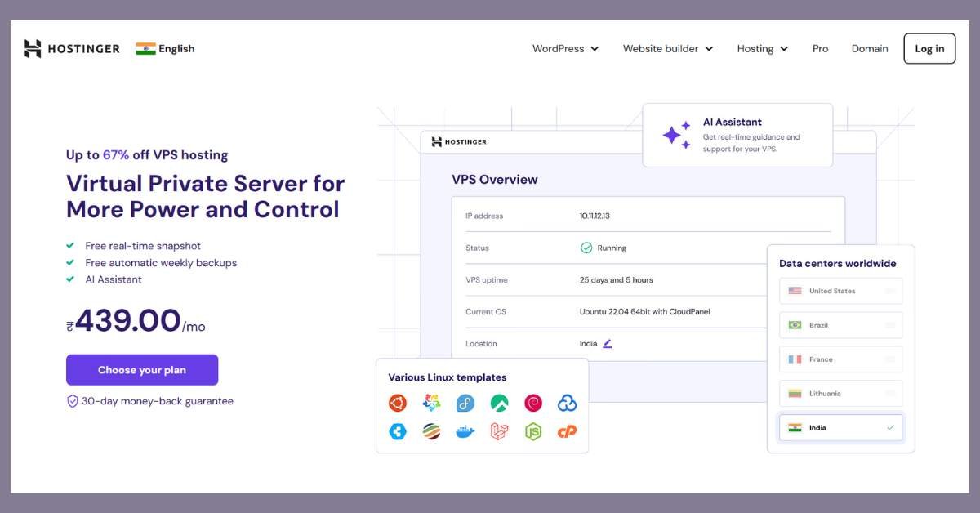Open the WordPress menu

click(x=565, y=49)
